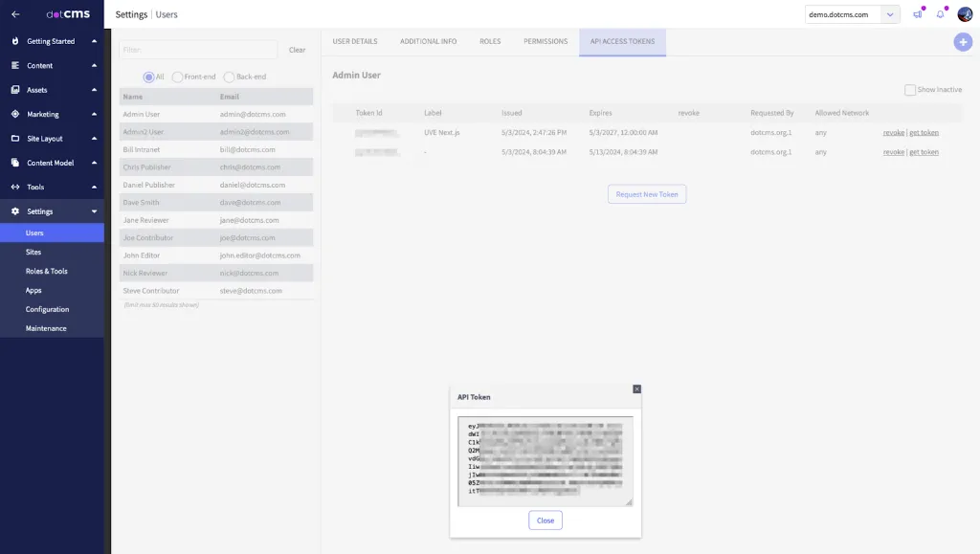The image size is (980, 554).
Task: Switch to the User Details tab
Action: [x=354, y=42]
